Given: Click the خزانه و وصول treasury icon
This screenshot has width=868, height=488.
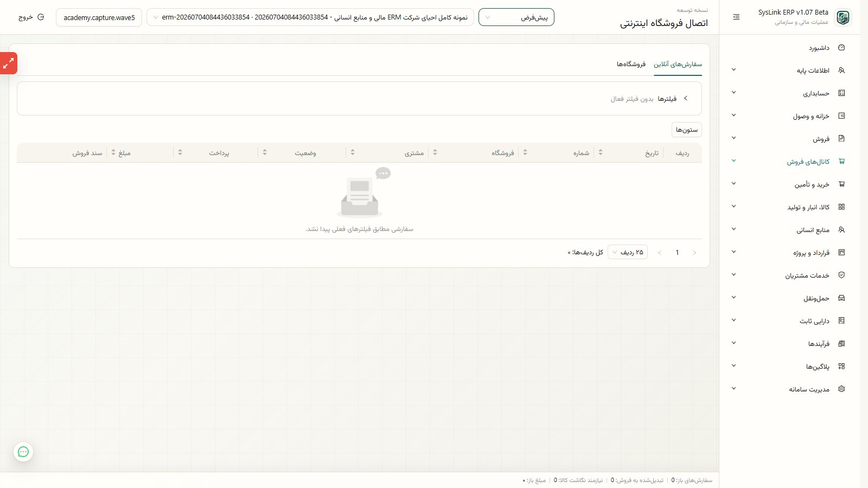Looking at the screenshot, I should point(841,116).
